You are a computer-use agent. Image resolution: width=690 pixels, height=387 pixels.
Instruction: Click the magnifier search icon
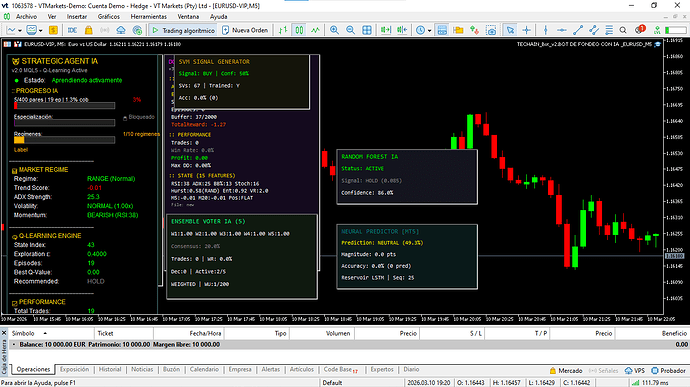(x=623, y=30)
